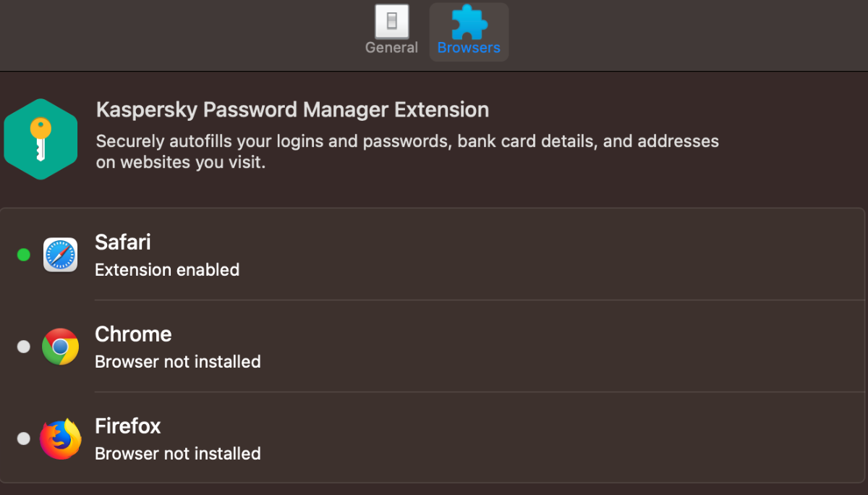868x495 pixels.
Task: Click the green Safari status indicator
Action: pos(24,255)
